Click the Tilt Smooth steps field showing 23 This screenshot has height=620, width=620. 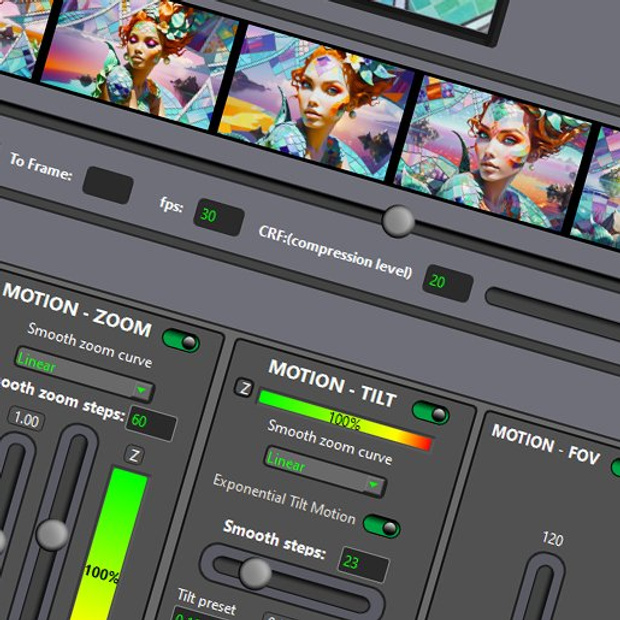(363, 564)
